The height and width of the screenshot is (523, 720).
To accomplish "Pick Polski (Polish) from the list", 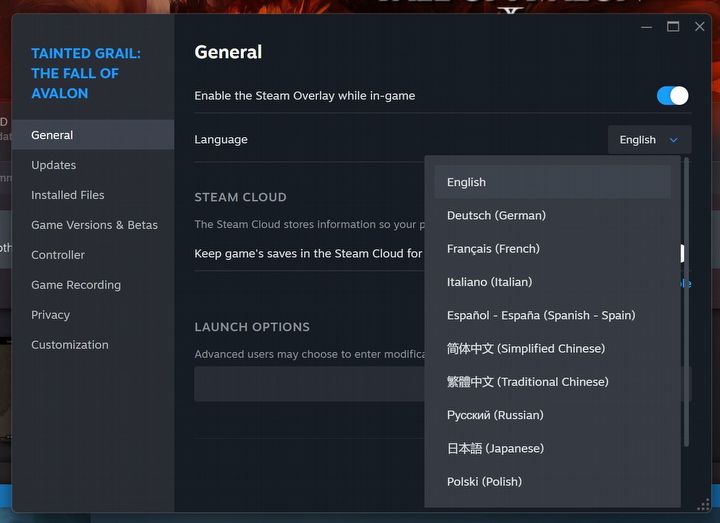I will point(484,482).
